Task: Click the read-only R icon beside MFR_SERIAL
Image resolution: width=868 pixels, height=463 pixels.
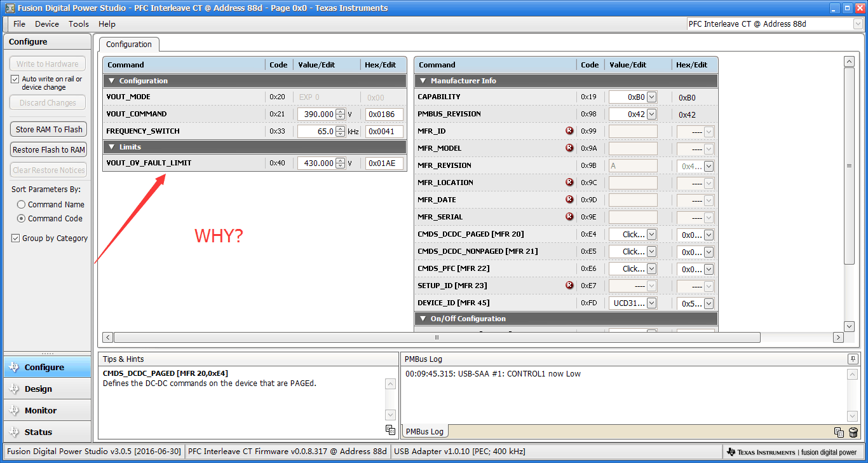Action: (569, 217)
